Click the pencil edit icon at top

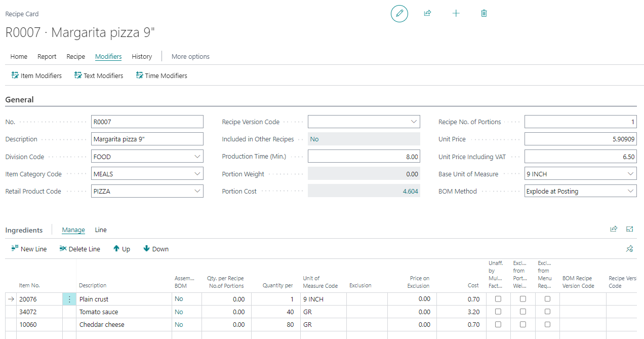tap(399, 14)
